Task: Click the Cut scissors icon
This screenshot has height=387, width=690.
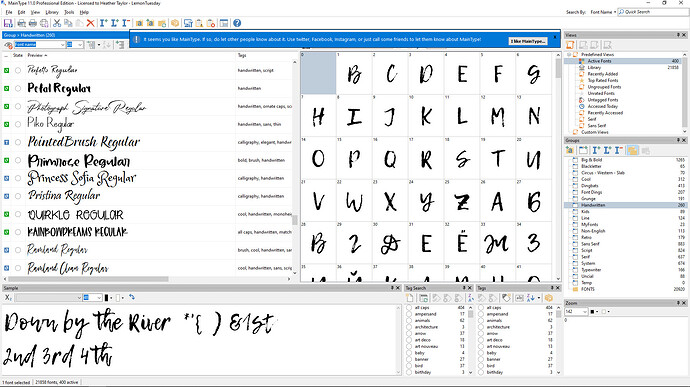Action: 57,23
